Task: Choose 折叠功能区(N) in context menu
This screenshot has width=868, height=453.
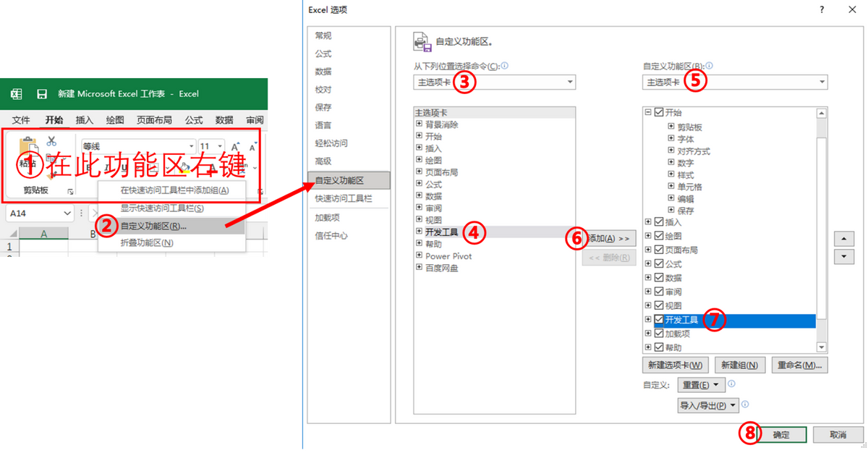Action: (x=172, y=243)
